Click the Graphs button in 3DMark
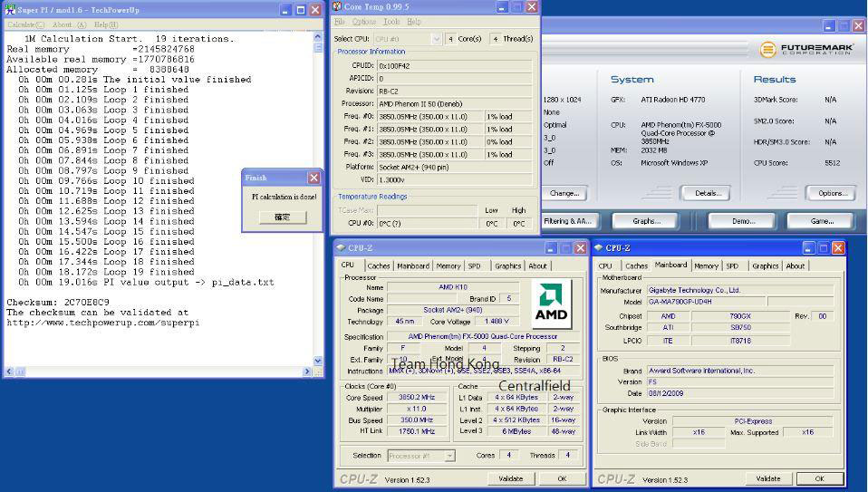The height and width of the screenshot is (492, 868). tap(646, 221)
